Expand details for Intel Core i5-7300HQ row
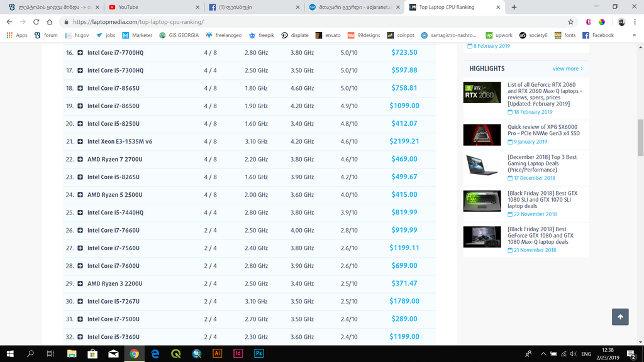Image resolution: width=644 pixels, height=362 pixels. [80, 70]
